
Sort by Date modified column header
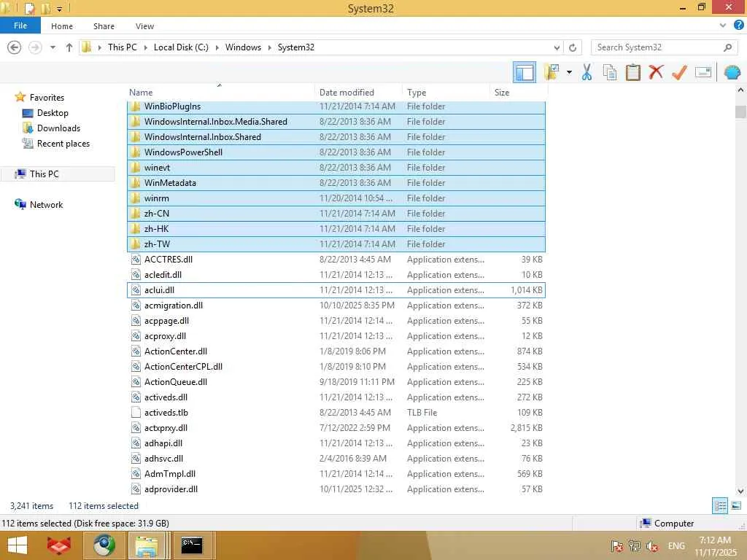click(x=359, y=93)
